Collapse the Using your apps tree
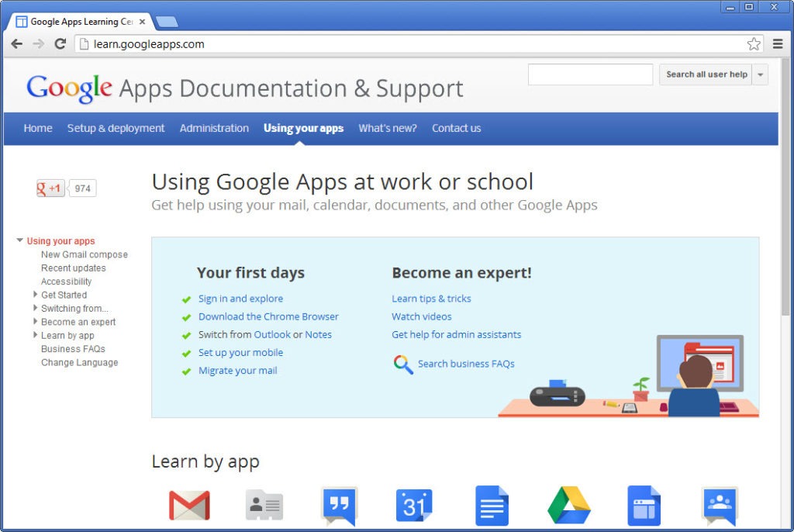794x532 pixels. click(x=19, y=240)
